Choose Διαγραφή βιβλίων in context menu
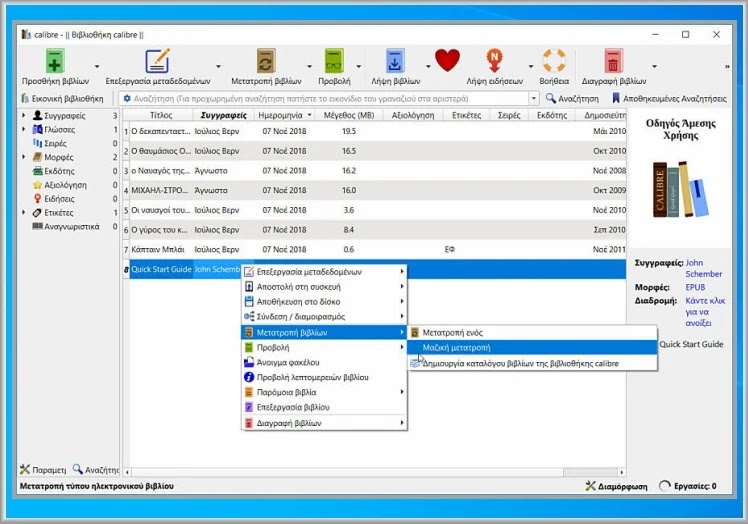 point(324,423)
